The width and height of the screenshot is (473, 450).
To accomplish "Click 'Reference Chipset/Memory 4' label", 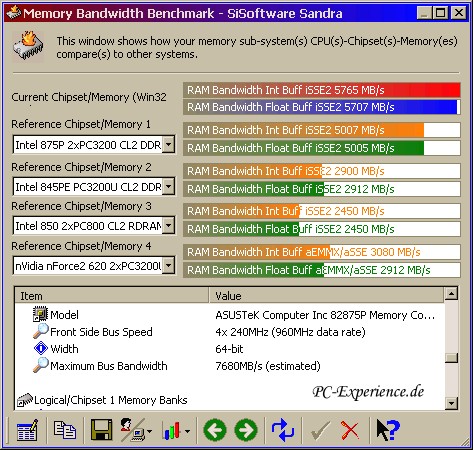I will (x=81, y=246).
